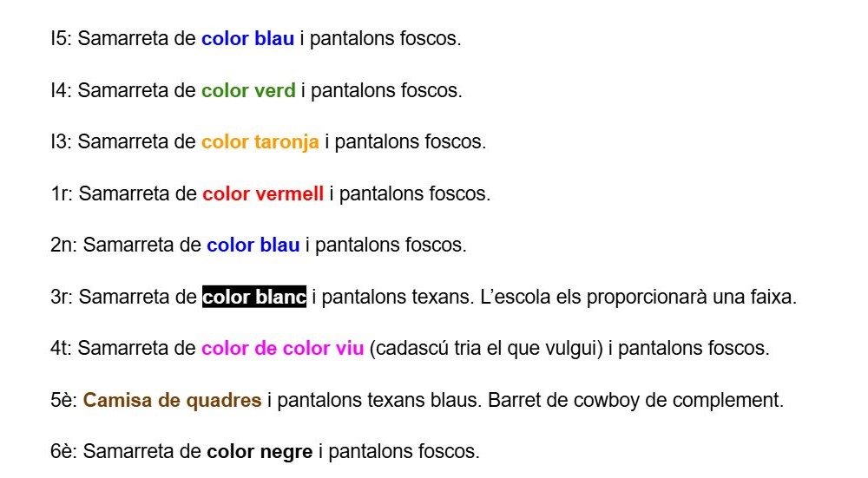Click "color blau" on the 2n line
Screen dimensions: 868x478
253,246
